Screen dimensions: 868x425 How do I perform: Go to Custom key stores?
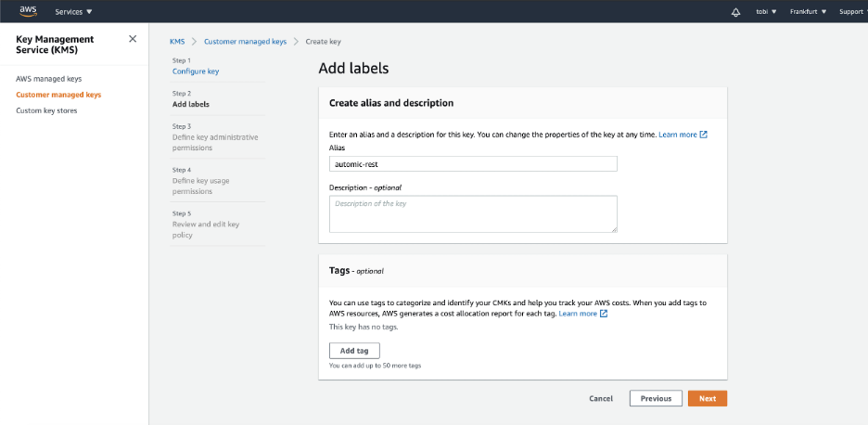(46, 110)
